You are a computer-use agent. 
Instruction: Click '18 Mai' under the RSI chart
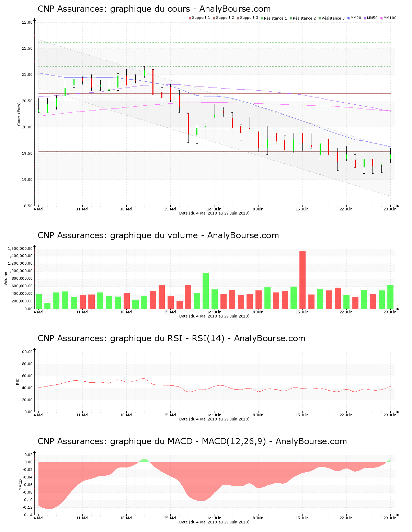click(x=126, y=415)
